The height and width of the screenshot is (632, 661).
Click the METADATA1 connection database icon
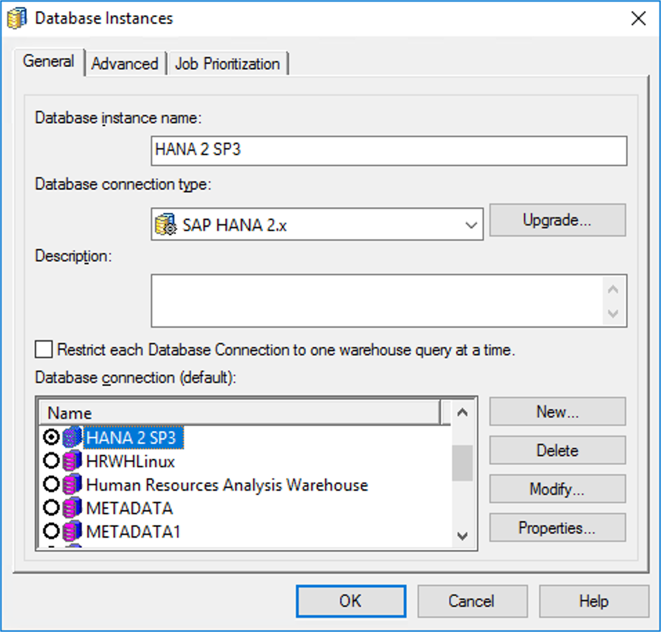tap(72, 531)
